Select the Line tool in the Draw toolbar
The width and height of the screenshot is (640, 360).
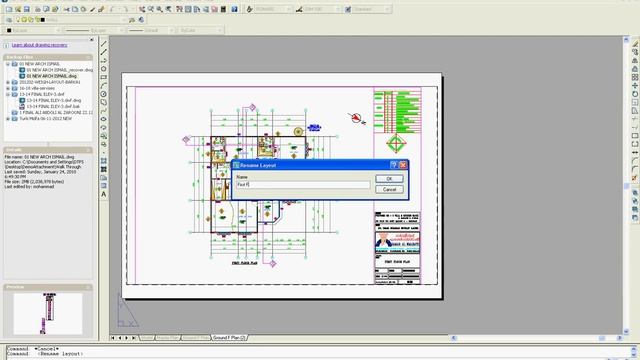[104, 44]
